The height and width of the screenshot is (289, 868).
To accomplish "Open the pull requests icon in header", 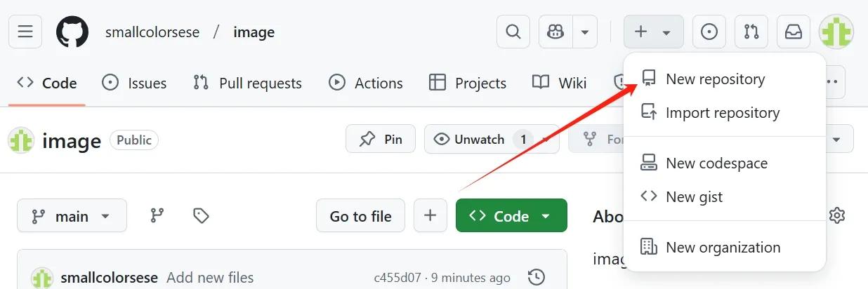I will [751, 32].
